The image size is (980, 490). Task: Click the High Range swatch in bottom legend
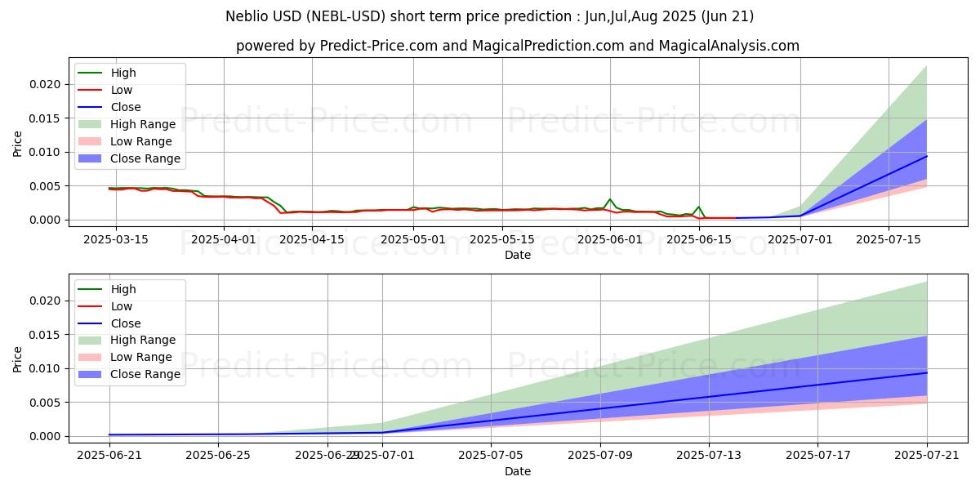point(91,341)
